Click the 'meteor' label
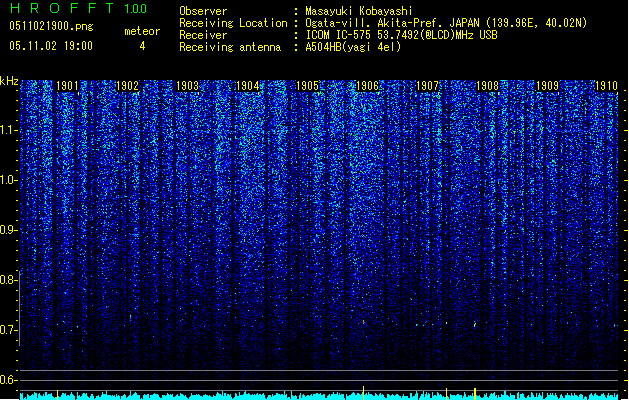This screenshot has height=400, width=629. tap(142, 31)
